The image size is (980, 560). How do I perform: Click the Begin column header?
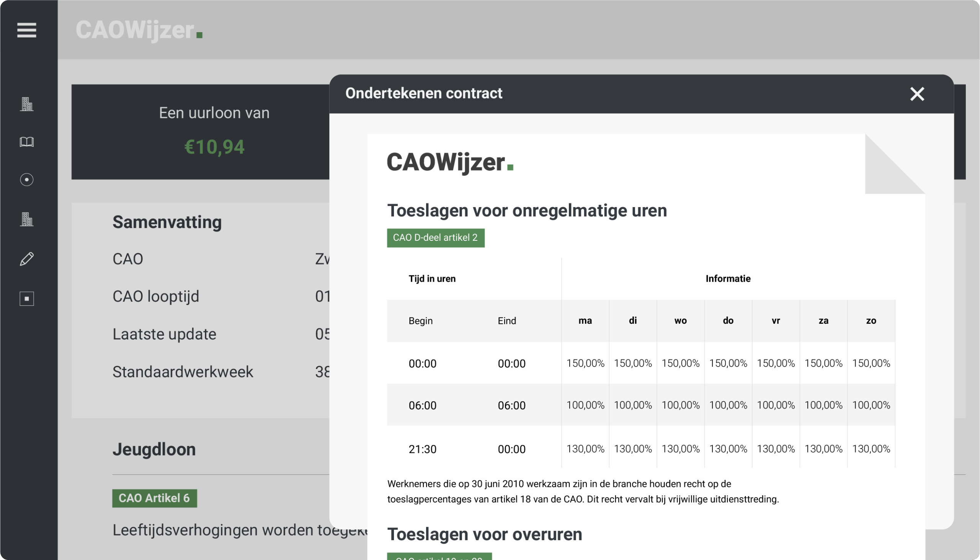pos(420,320)
